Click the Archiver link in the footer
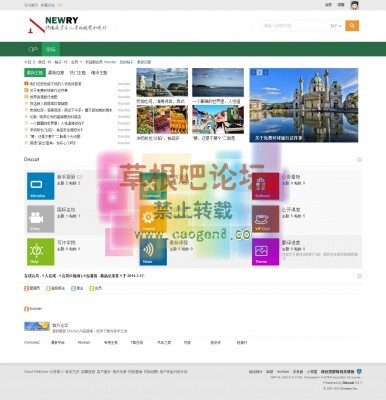386x400 pixels. (x=283, y=371)
